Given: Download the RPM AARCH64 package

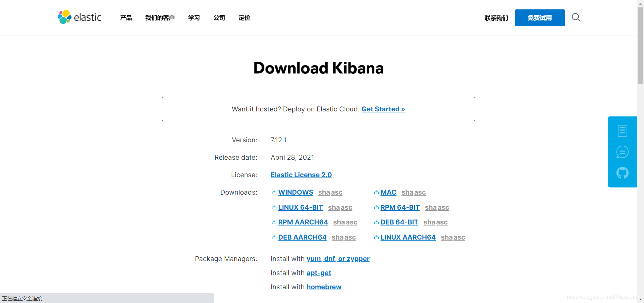Looking at the screenshot, I should (303, 222).
